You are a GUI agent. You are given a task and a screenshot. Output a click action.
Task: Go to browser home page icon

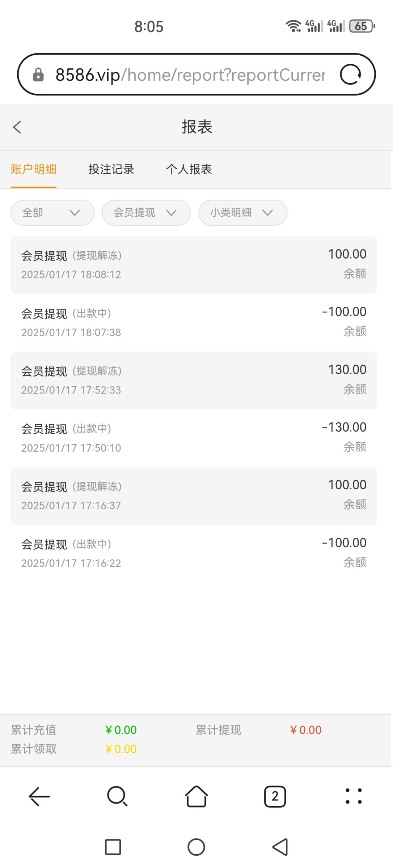[196, 796]
